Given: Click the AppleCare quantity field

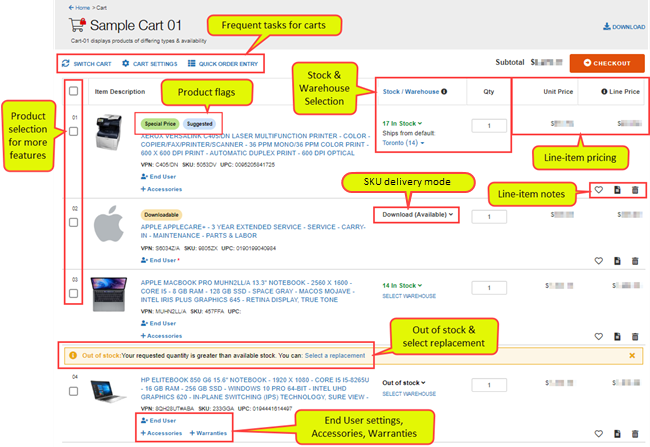Looking at the screenshot, I should pyautogui.click(x=489, y=216).
